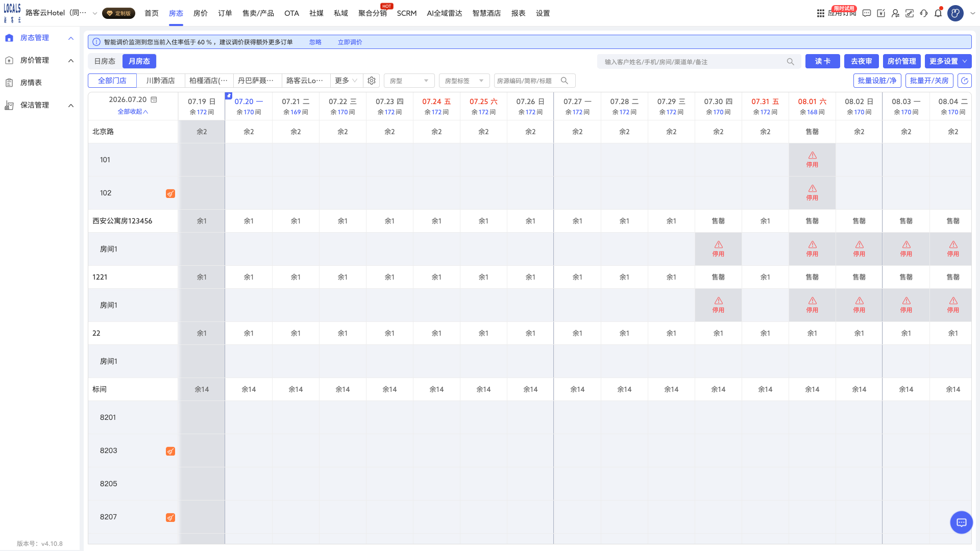The image size is (980, 551).
Task: Collapse the 保洁管理 sidebar section
Action: (x=71, y=106)
